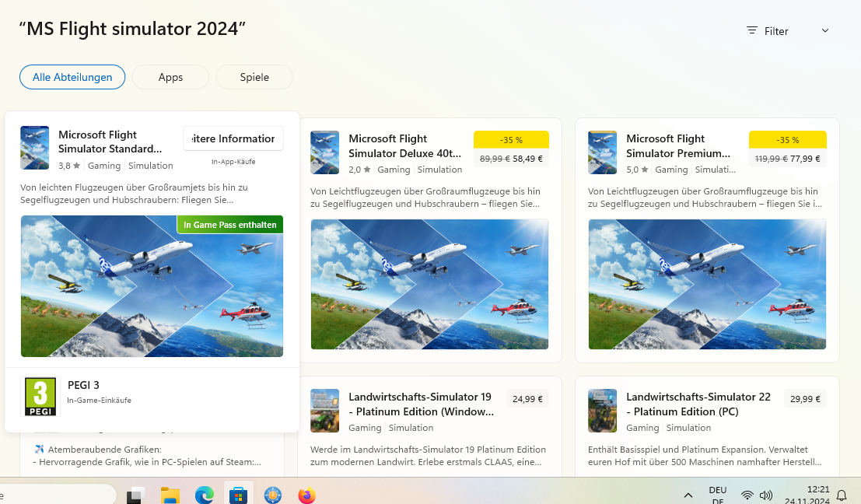Open Landwirtschafts-Simulator 22 Platinum Edition title
The height and width of the screenshot is (504, 861).
pyautogui.click(x=698, y=404)
